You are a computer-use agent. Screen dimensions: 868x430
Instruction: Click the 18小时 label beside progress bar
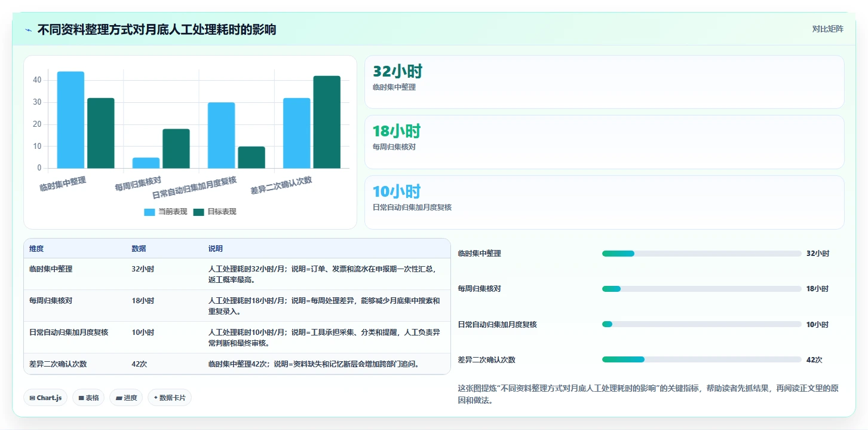[x=817, y=289]
